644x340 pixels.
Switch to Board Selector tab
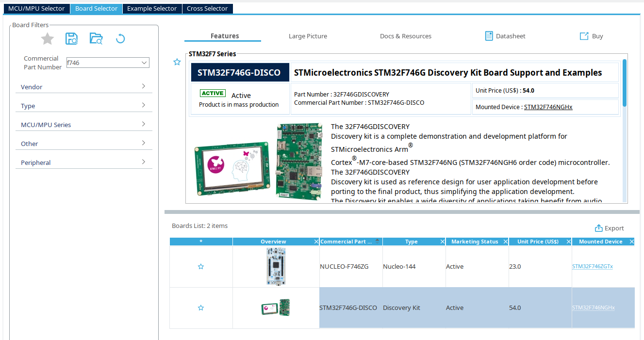[96, 9]
